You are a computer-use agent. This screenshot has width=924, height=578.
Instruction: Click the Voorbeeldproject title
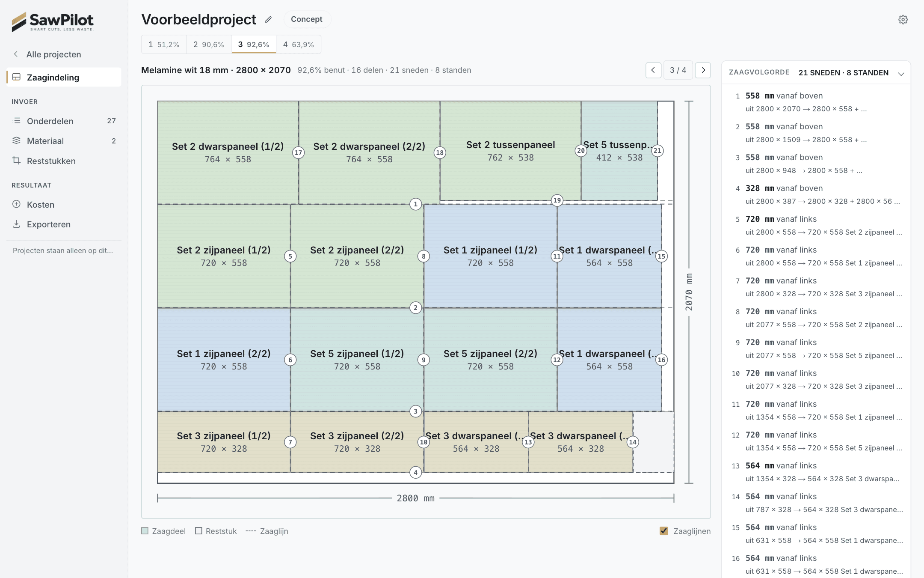[x=199, y=19]
